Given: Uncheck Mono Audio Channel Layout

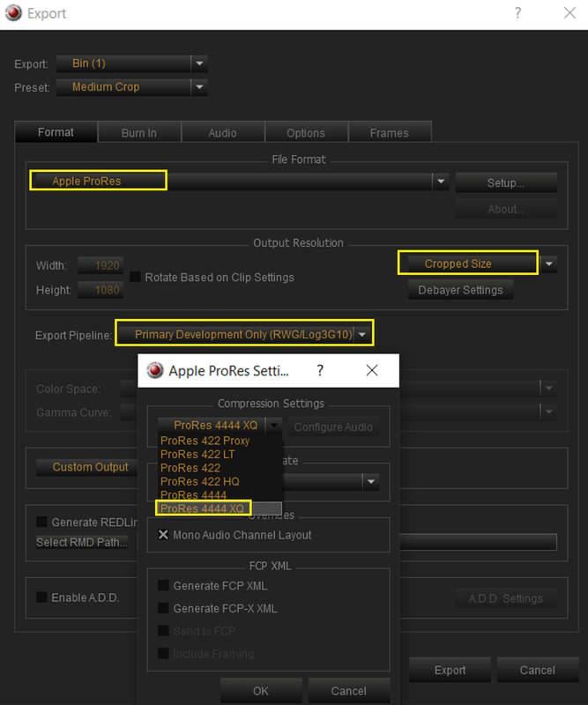Looking at the screenshot, I should coord(163,535).
